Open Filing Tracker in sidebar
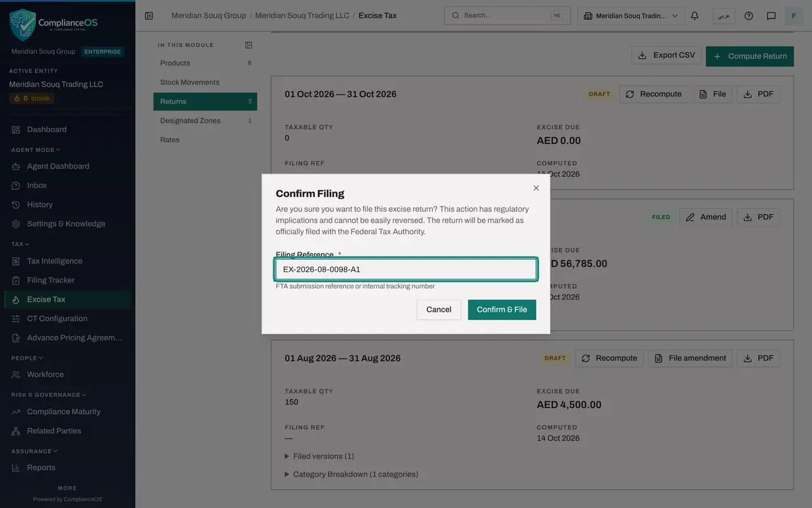This screenshot has height=508, width=812. tap(67, 280)
